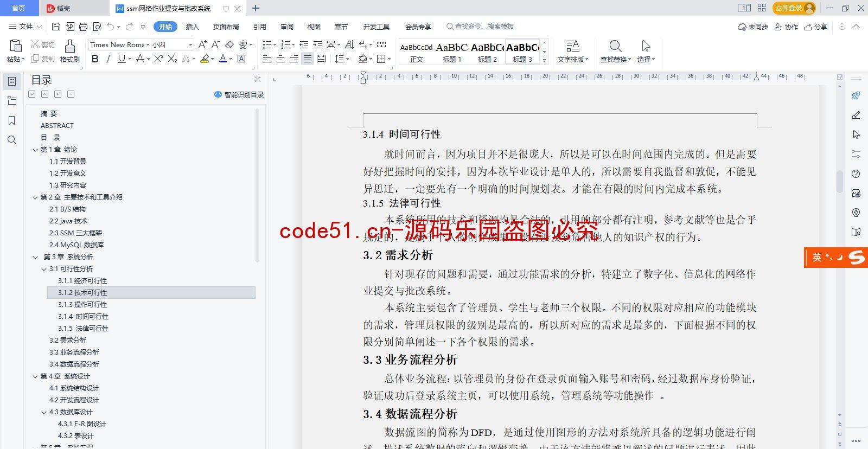Viewport: 868px width, 449px height.
Task: Click the Save icon in quick access toolbar
Action: click(56, 27)
